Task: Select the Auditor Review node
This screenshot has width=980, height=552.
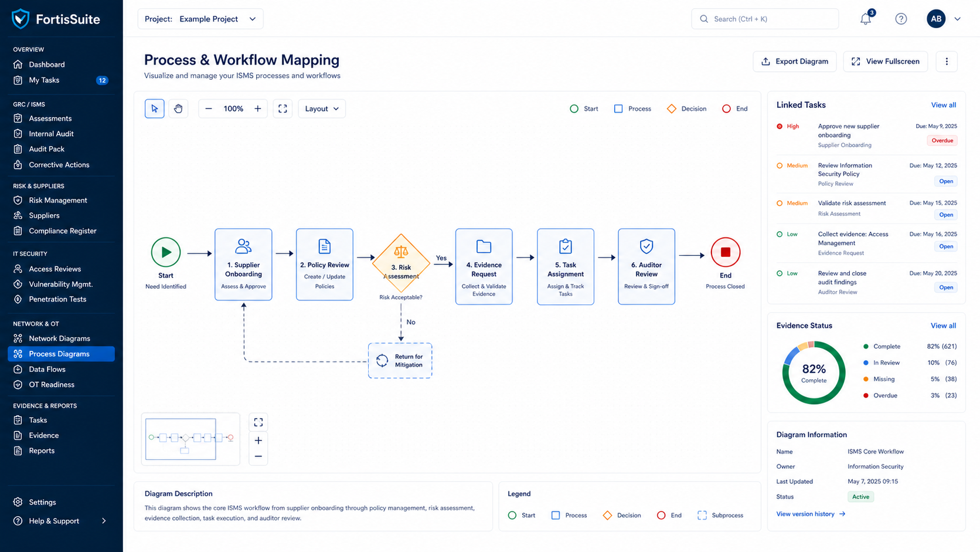Action: 646,266
